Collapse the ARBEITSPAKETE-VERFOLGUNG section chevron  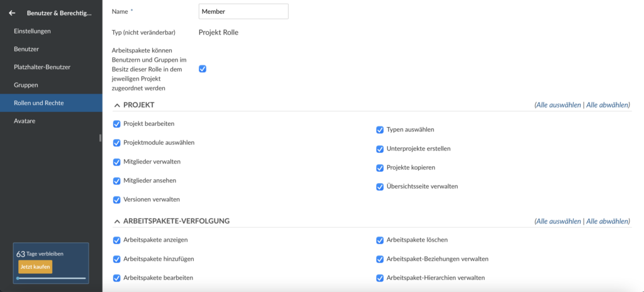[x=116, y=222]
